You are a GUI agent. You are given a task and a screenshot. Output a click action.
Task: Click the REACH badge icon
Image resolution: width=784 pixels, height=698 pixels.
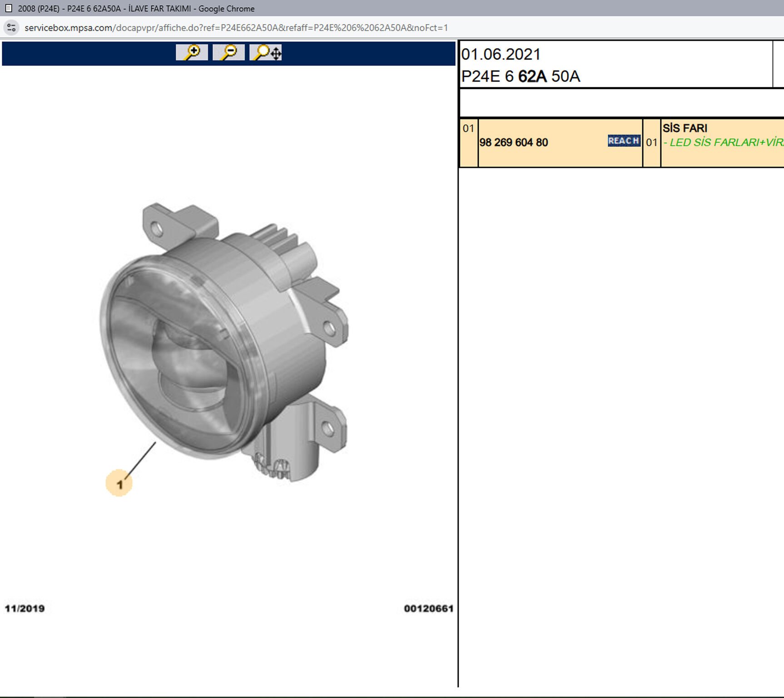coord(624,141)
